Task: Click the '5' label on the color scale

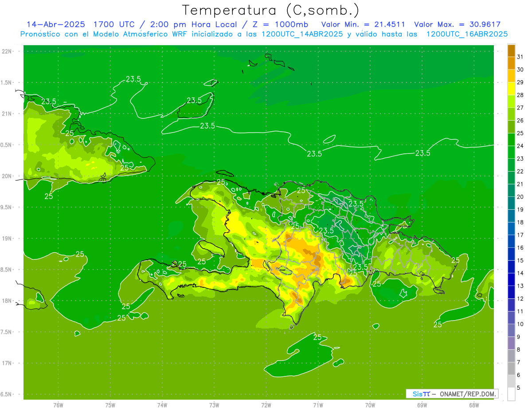Action: (x=519, y=388)
